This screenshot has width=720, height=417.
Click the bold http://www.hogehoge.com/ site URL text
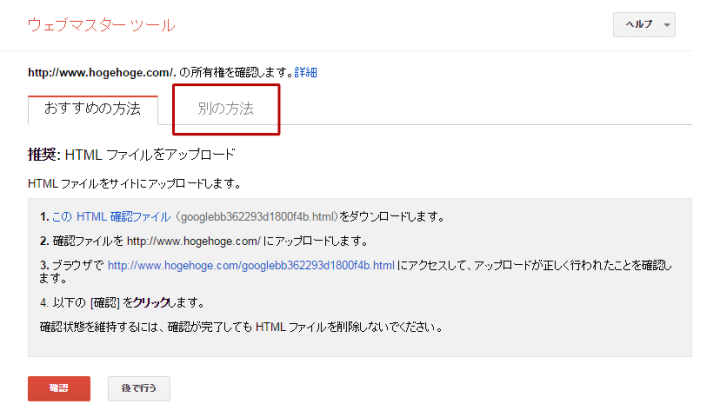click(94, 73)
